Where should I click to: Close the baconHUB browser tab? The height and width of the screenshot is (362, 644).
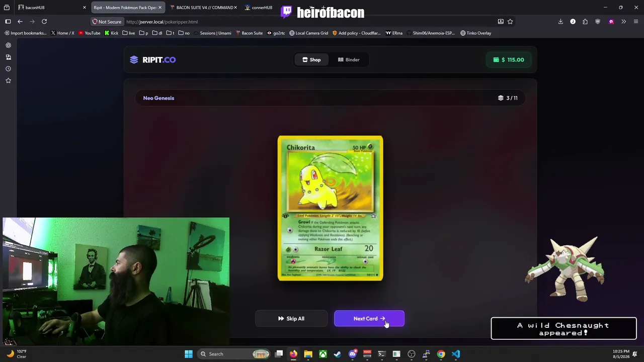click(x=85, y=8)
